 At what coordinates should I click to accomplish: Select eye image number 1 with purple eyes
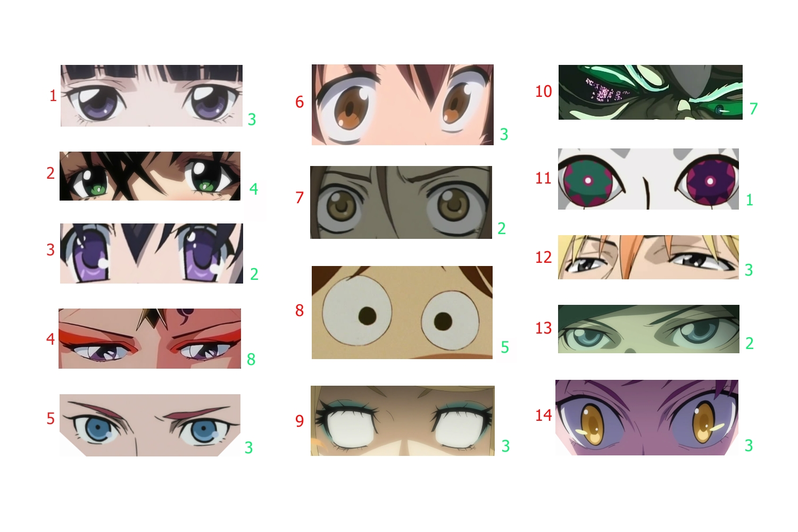tap(152, 96)
